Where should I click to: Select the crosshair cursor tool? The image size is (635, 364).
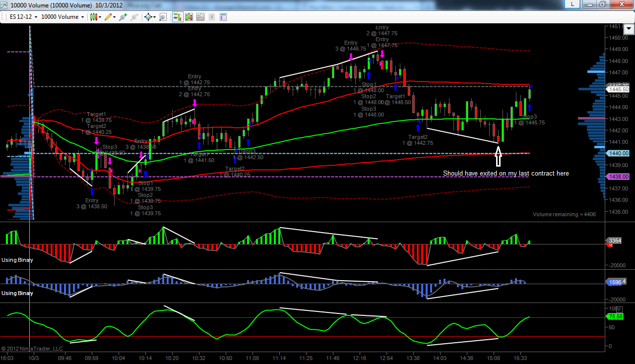pos(148,17)
